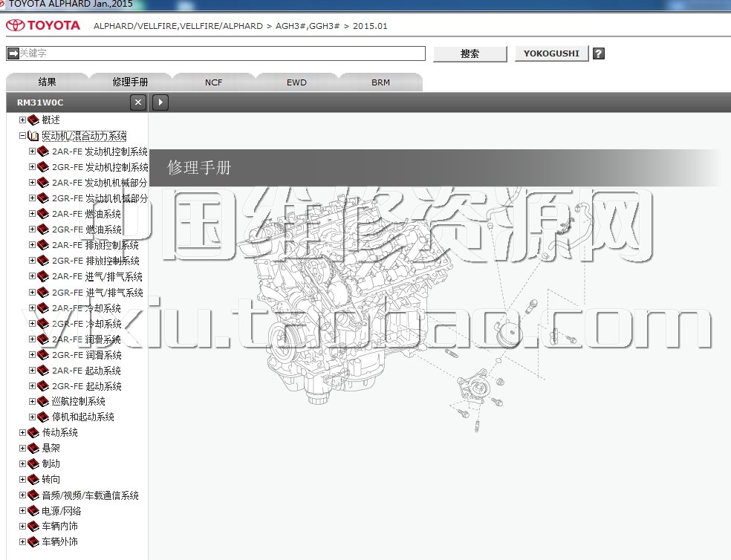Click book icon for 2GR-FE 进气/排气系统

(43, 293)
